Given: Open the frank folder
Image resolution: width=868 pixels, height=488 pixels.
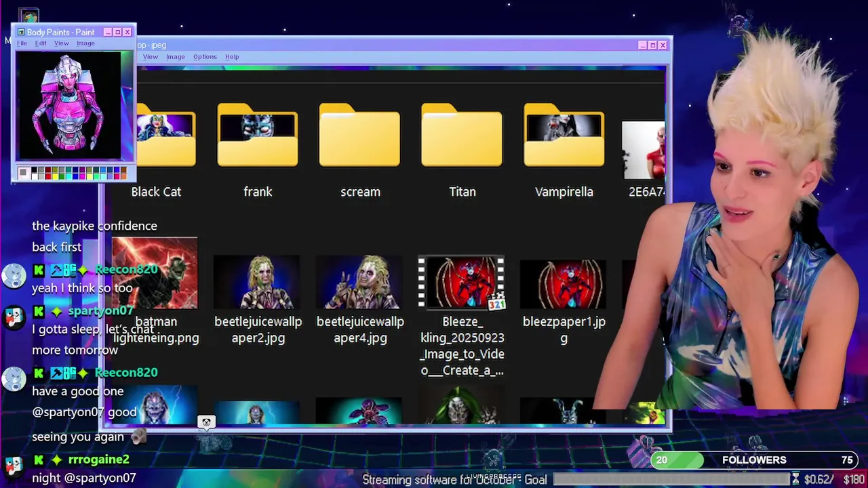Looking at the screenshot, I should point(258,136).
